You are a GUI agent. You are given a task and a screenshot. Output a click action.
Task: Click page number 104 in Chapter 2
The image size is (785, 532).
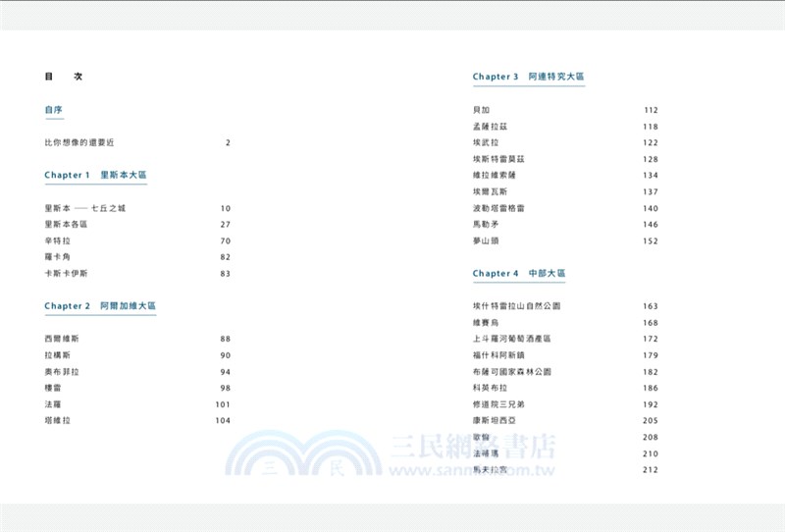point(222,420)
